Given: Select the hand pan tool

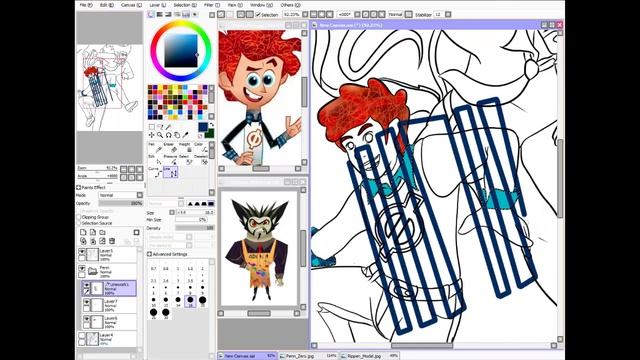Looking at the screenshot, I should click(177, 135).
